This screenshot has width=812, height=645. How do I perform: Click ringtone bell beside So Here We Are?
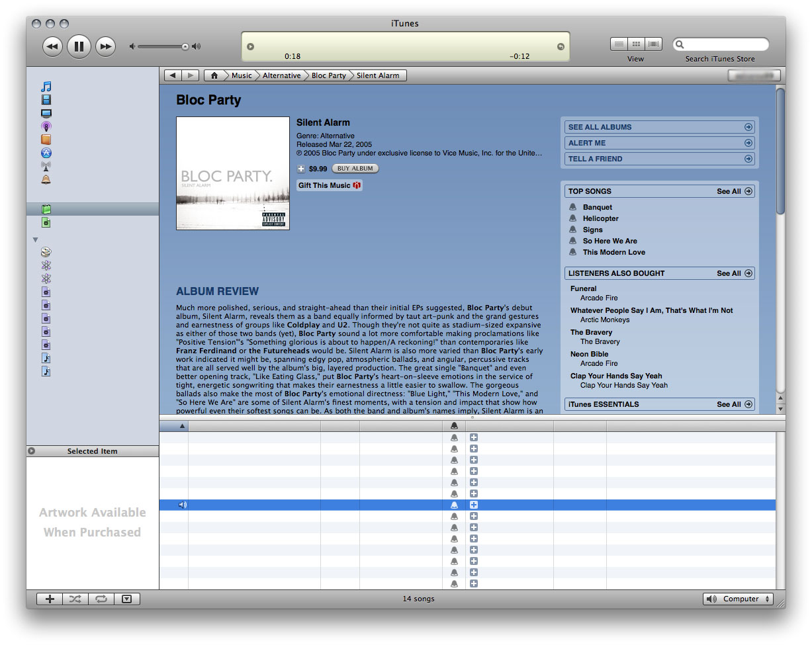[x=573, y=241]
